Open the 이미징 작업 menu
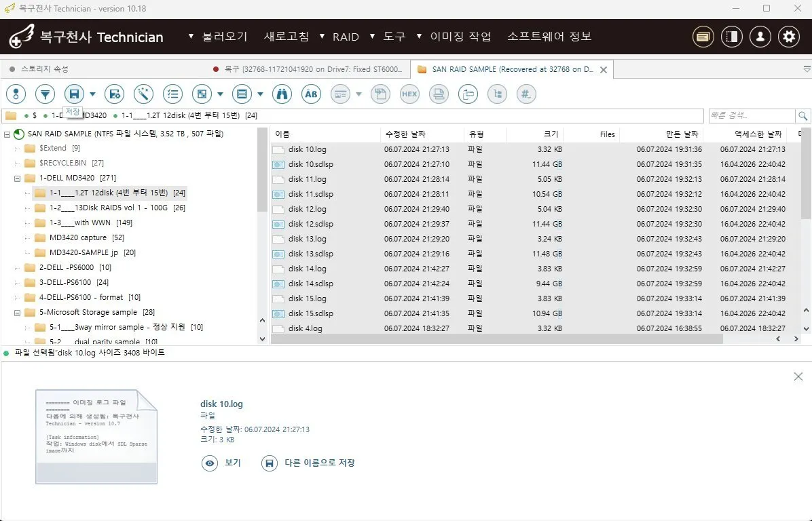Screen dimensions: 812x521 pyautogui.click(x=460, y=37)
